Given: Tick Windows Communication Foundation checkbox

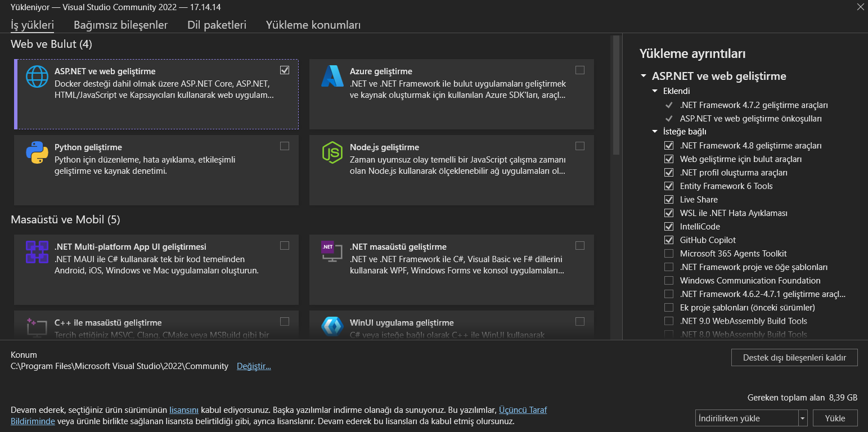Looking at the screenshot, I should [x=669, y=281].
